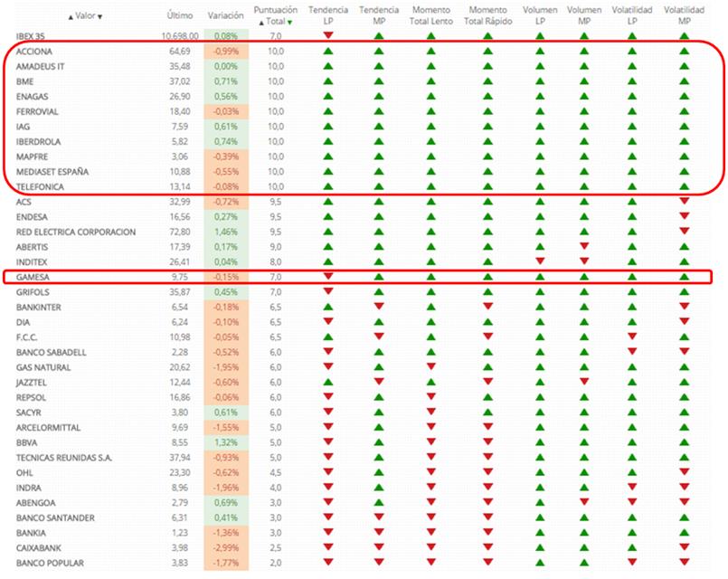The width and height of the screenshot is (728, 579).
Task: Click GAMESA Tendencia LP down arrow
Action: pos(328,276)
